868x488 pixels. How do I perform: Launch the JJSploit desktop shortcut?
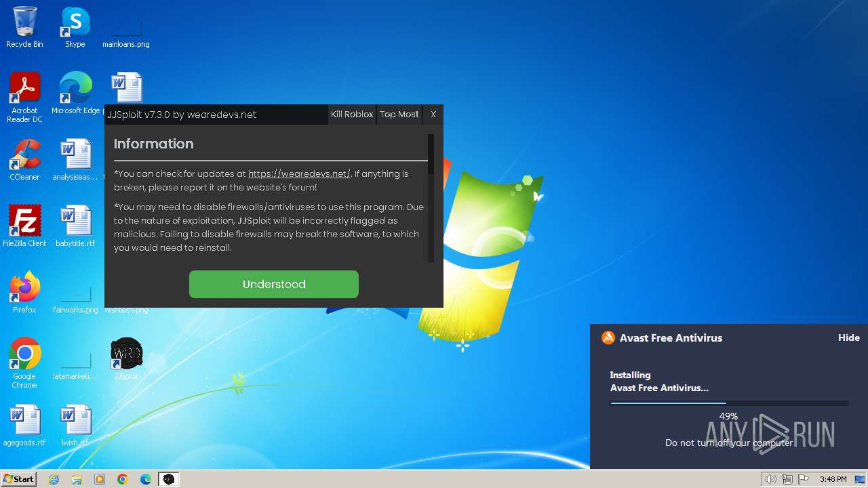click(126, 359)
